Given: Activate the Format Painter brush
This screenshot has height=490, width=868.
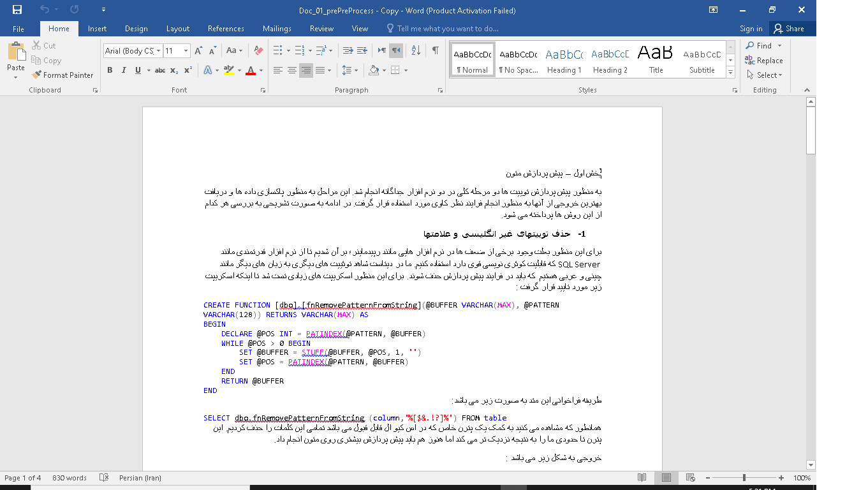Looking at the screenshot, I should click(x=63, y=75).
